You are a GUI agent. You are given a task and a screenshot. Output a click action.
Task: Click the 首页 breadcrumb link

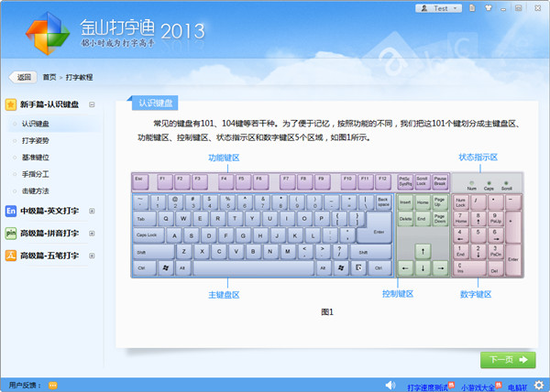tap(49, 77)
